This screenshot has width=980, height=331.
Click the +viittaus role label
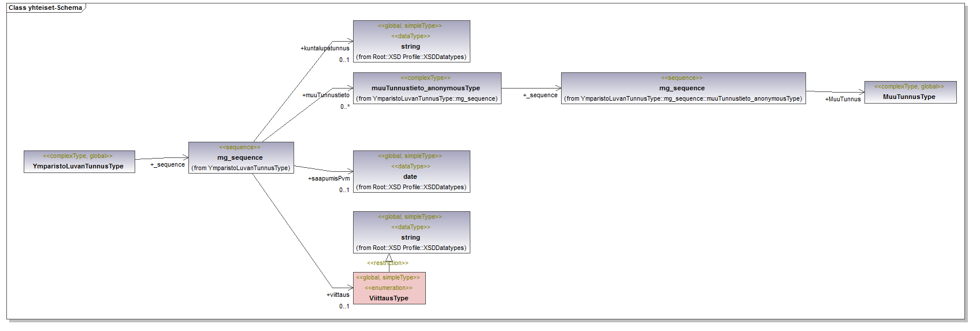(x=338, y=295)
